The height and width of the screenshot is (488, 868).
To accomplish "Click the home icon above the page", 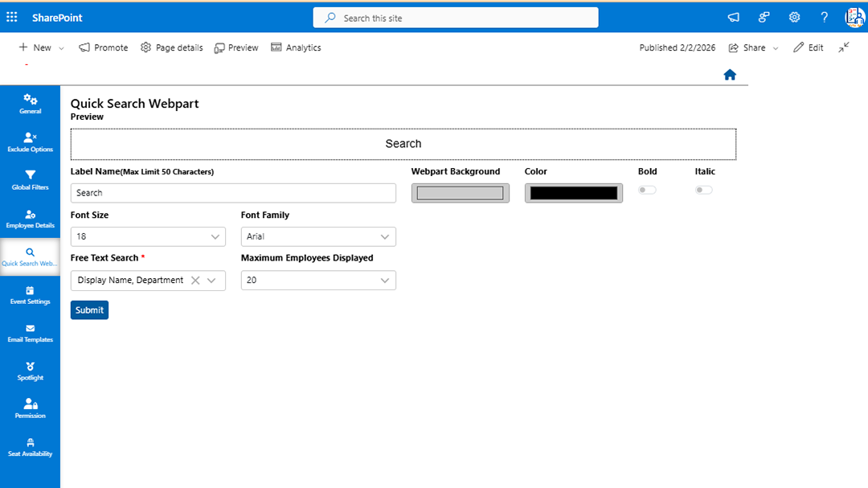I will coord(729,74).
